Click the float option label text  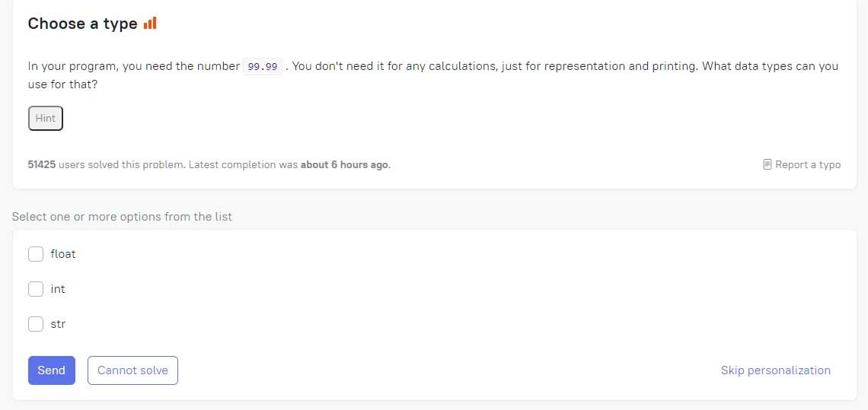(x=63, y=254)
